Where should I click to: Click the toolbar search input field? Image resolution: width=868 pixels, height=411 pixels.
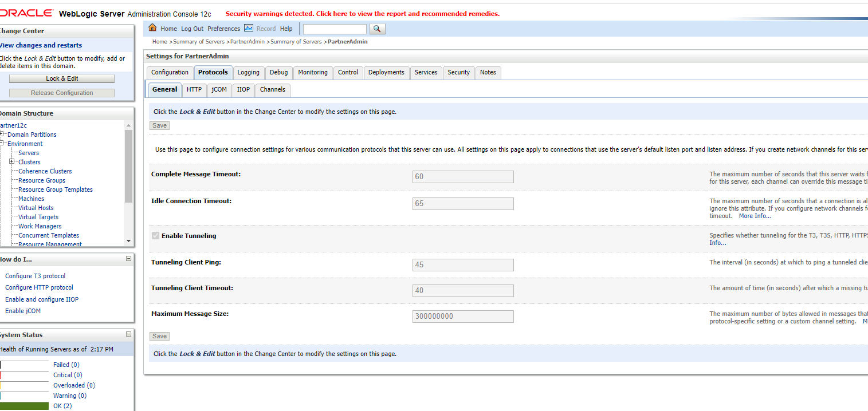pyautogui.click(x=335, y=29)
